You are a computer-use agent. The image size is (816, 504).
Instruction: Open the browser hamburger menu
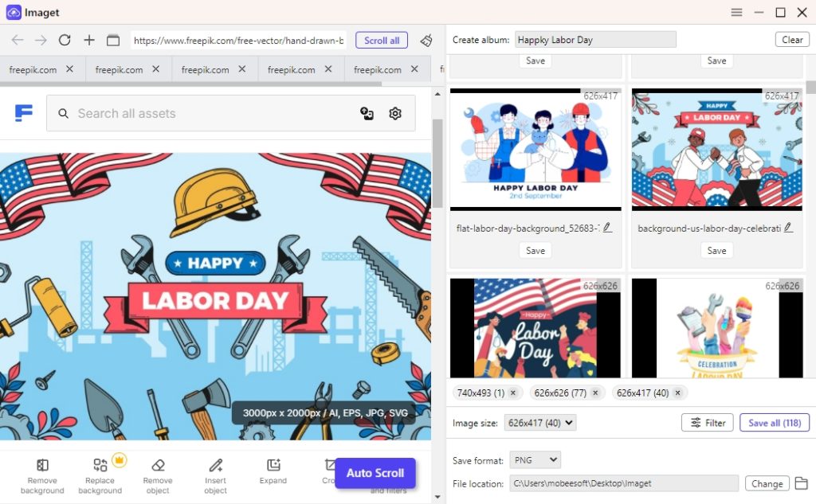(736, 12)
